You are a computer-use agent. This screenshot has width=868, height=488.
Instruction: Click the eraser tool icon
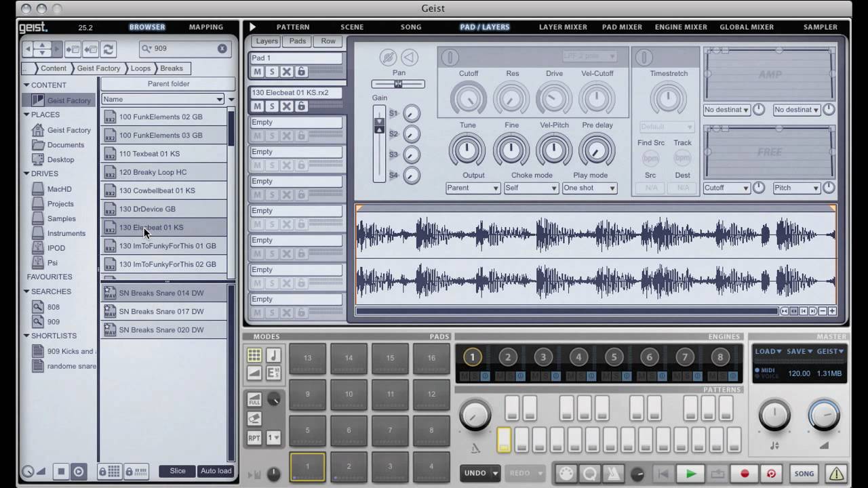[254, 418]
